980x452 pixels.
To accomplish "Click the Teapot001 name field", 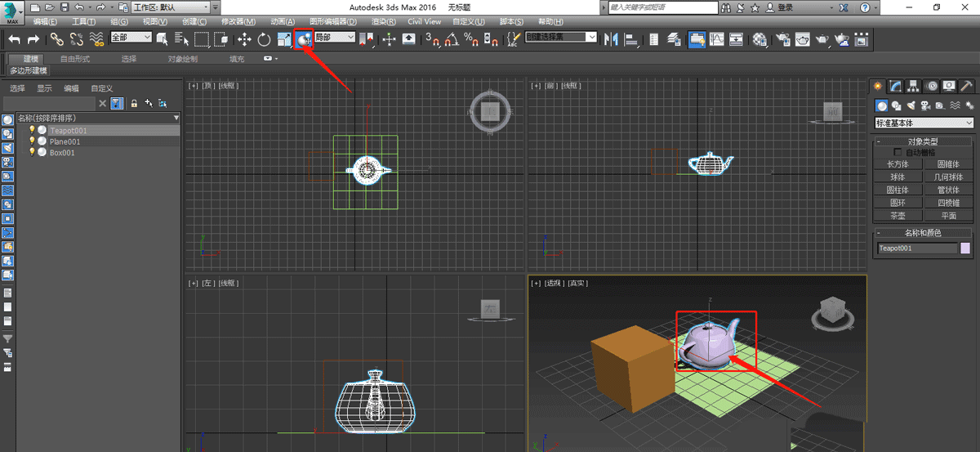I will pos(916,248).
